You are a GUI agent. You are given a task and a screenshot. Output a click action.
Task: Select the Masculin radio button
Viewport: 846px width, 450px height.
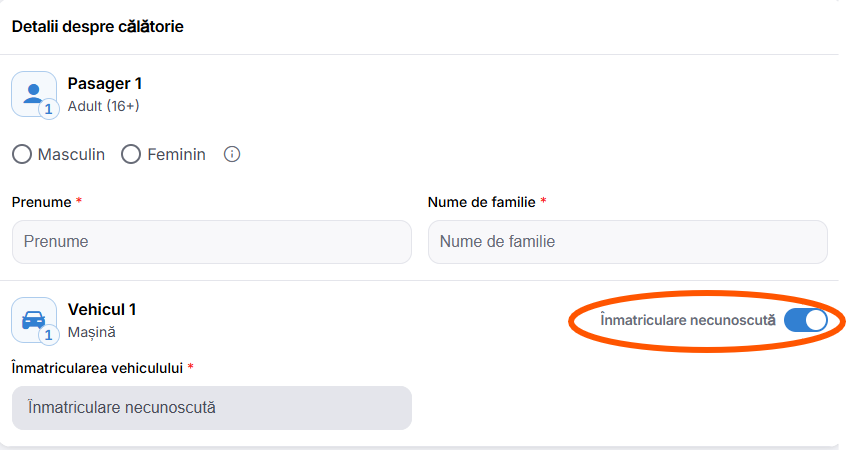pyautogui.click(x=22, y=154)
